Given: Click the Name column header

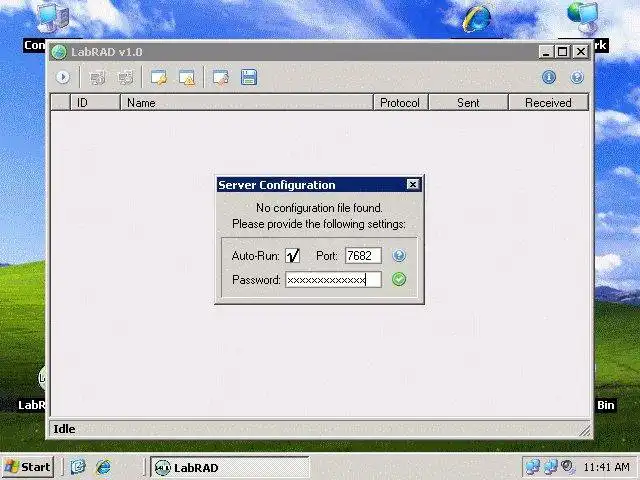Looking at the screenshot, I should point(247,102).
